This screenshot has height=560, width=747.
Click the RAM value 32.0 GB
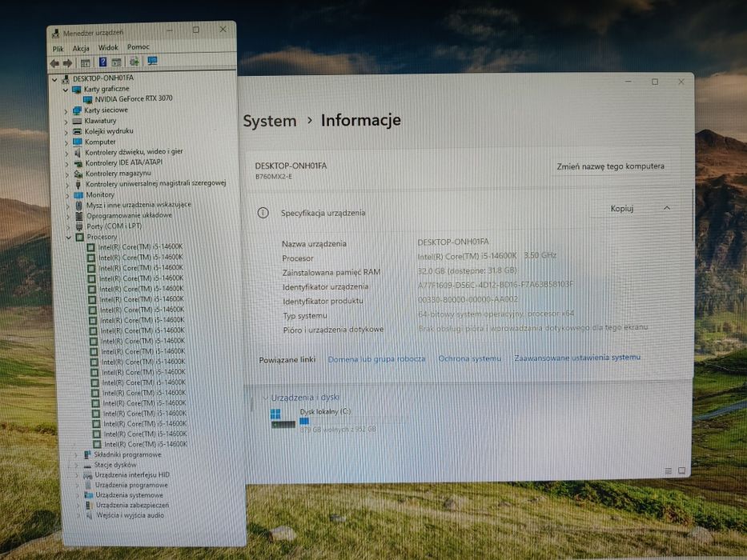tap(467, 270)
